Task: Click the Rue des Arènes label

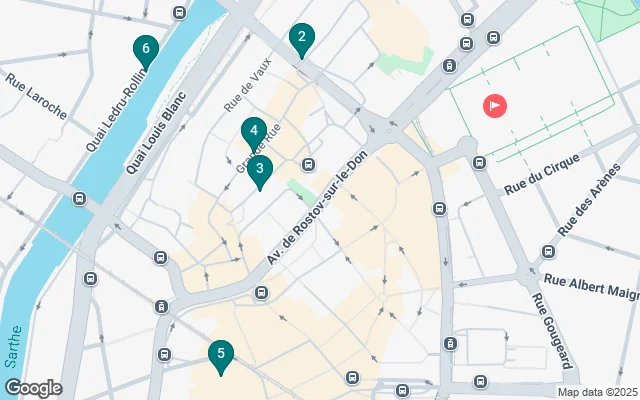Action: 589,200
